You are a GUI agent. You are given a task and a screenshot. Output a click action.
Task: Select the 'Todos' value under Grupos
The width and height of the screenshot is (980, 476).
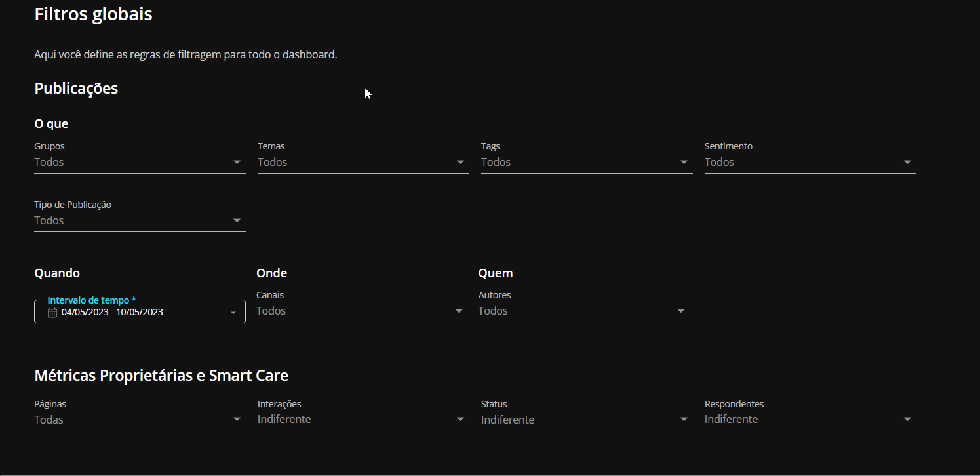[49, 163]
